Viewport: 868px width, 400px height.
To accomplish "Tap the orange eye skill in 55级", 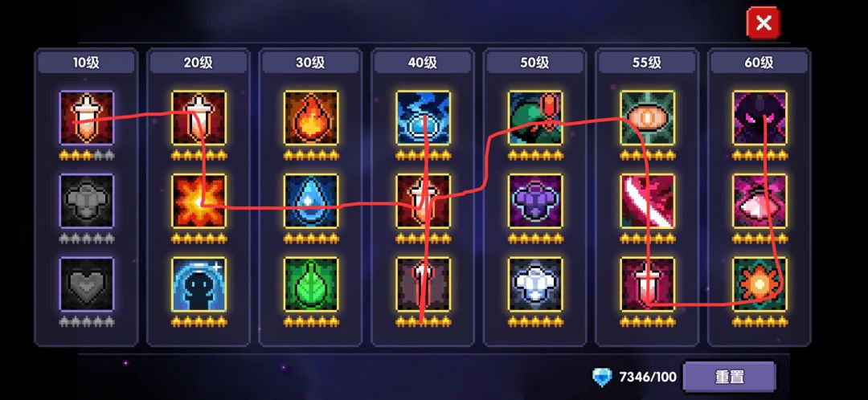I will 647,118.
